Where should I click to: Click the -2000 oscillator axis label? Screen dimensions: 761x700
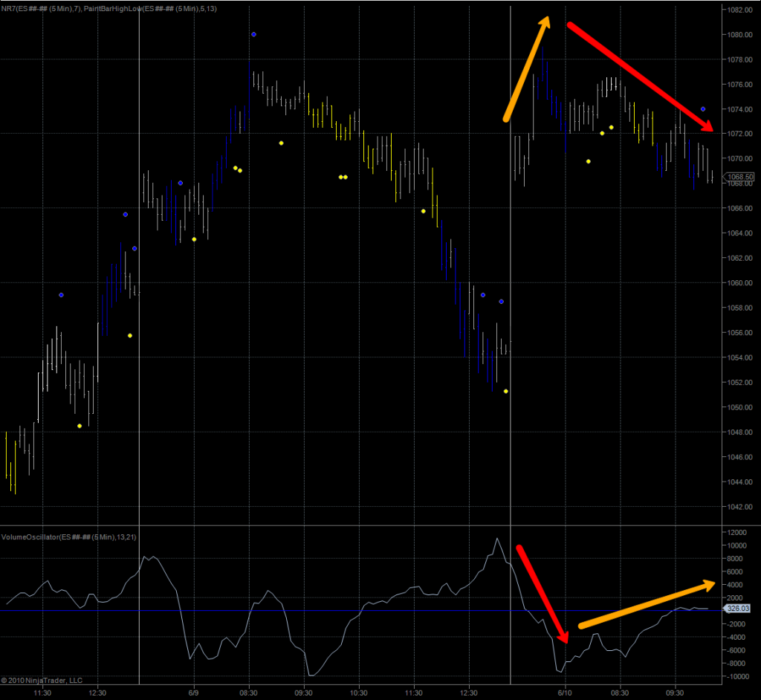click(735, 623)
